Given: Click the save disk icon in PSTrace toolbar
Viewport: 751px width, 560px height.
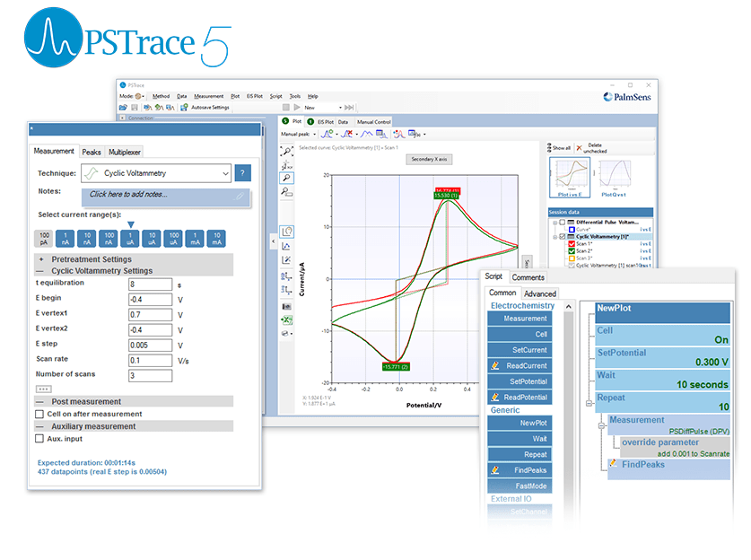Looking at the screenshot, I should coord(135,108).
